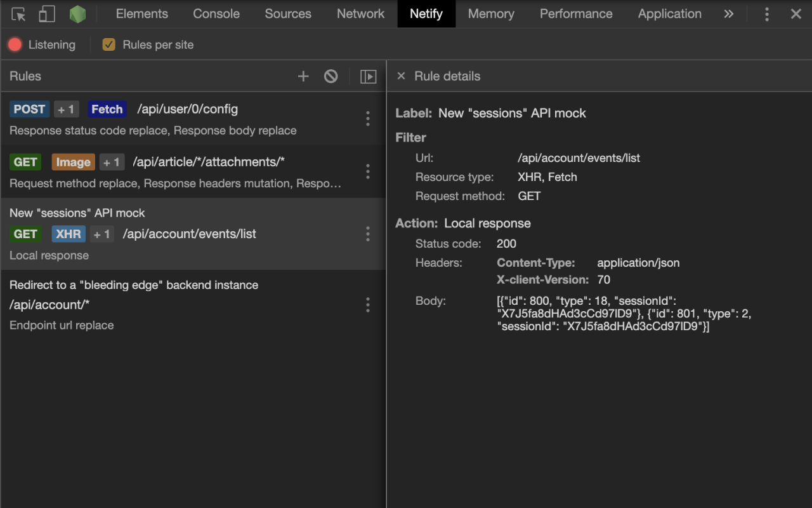This screenshot has width=812, height=508.
Task: Click 'Redirect to a "bleeding edge" backend instance' title
Action: (x=134, y=284)
